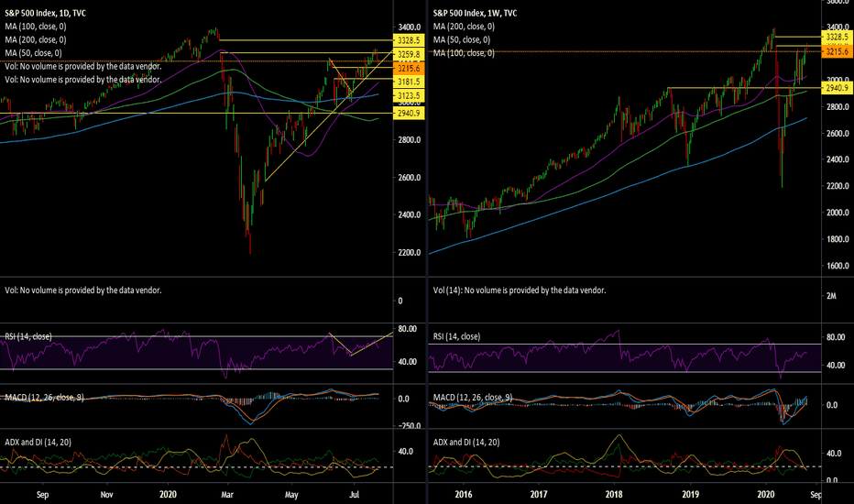Click 80.00 on the daily RSI scale

click(x=408, y=329)
